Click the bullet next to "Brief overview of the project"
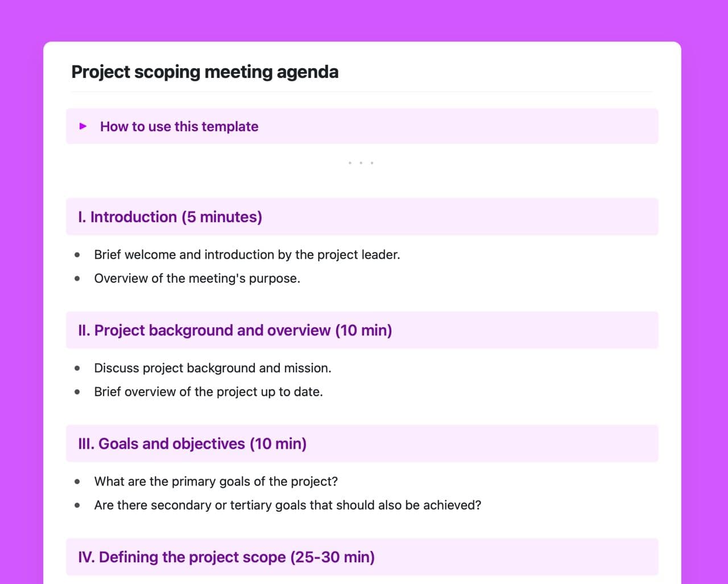 77,392
